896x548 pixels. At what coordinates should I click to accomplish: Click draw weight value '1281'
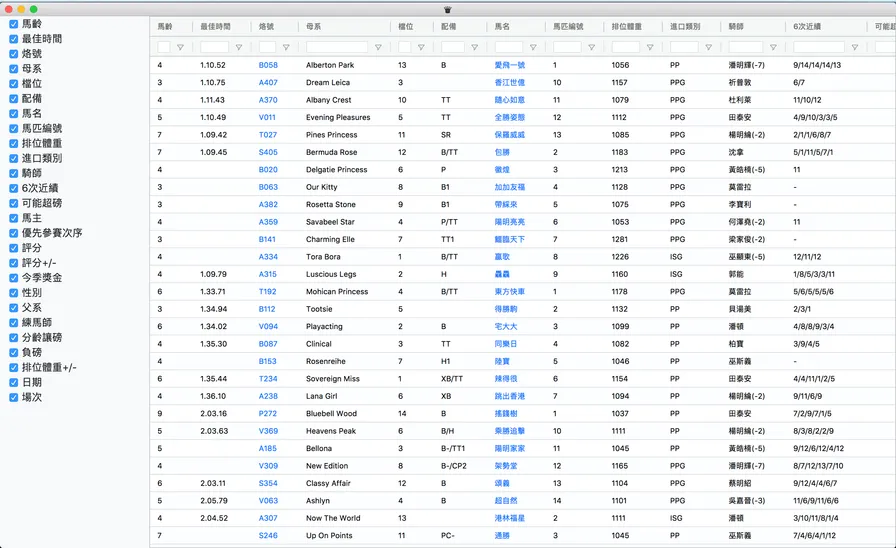click(619, 239)
